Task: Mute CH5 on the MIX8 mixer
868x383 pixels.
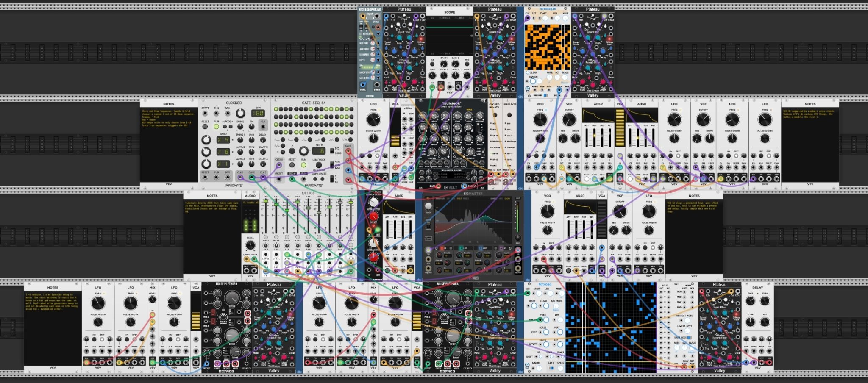Action: (308, 237)
